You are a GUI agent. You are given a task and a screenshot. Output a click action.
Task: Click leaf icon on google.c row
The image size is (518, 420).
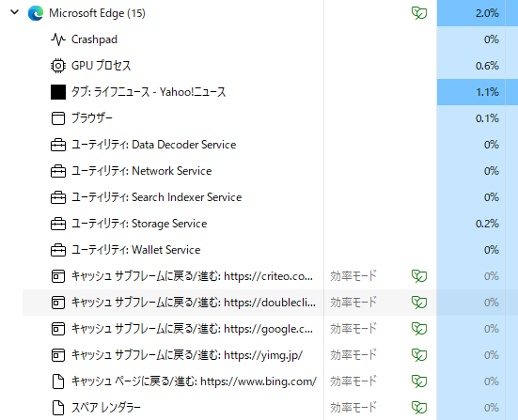click(x=419, y=329)
